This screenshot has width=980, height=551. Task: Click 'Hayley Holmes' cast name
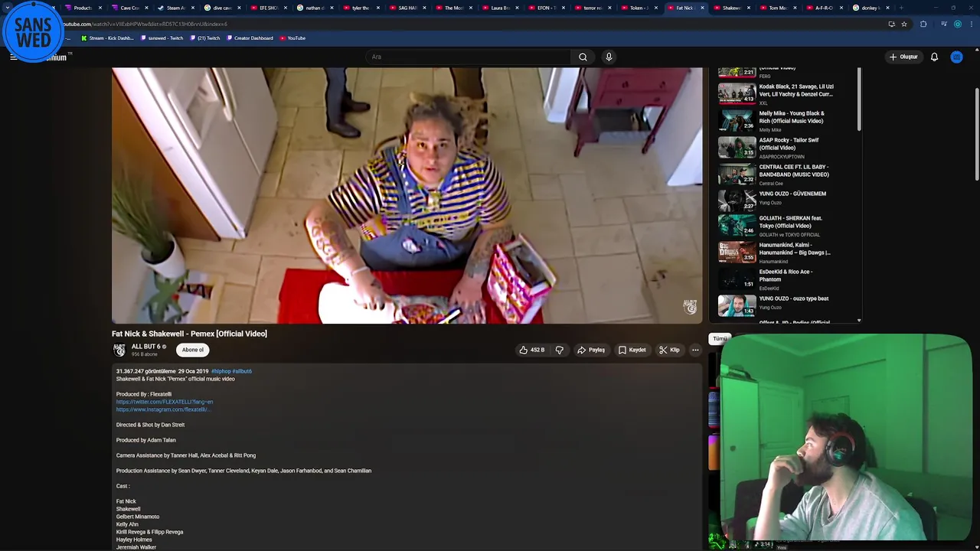pyautogui.click(x=134, y=540)
